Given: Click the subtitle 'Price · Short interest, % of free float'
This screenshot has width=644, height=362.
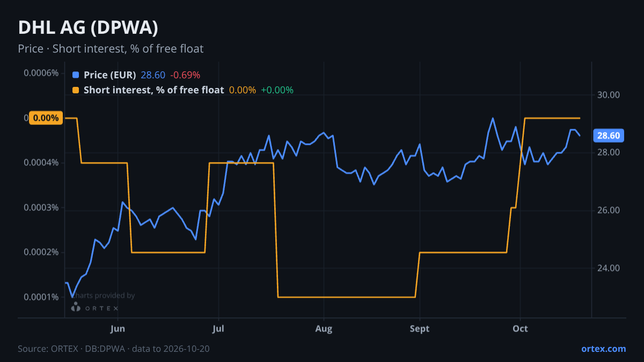Looking at the screenshot, I should (x=111, y=49).
